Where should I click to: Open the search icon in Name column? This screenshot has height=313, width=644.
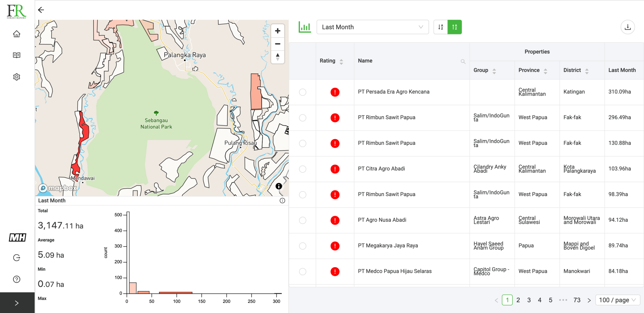pyautogui.click(x=463, y=61)
